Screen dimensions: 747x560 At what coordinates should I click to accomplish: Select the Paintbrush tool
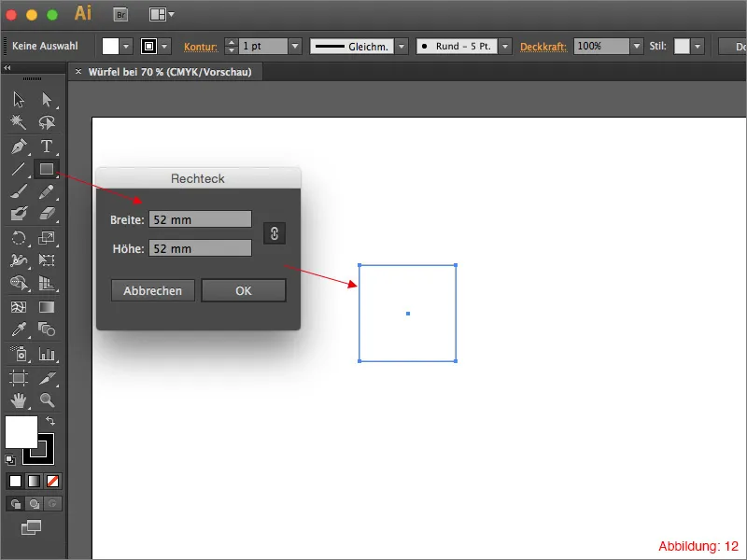[19, 192]
